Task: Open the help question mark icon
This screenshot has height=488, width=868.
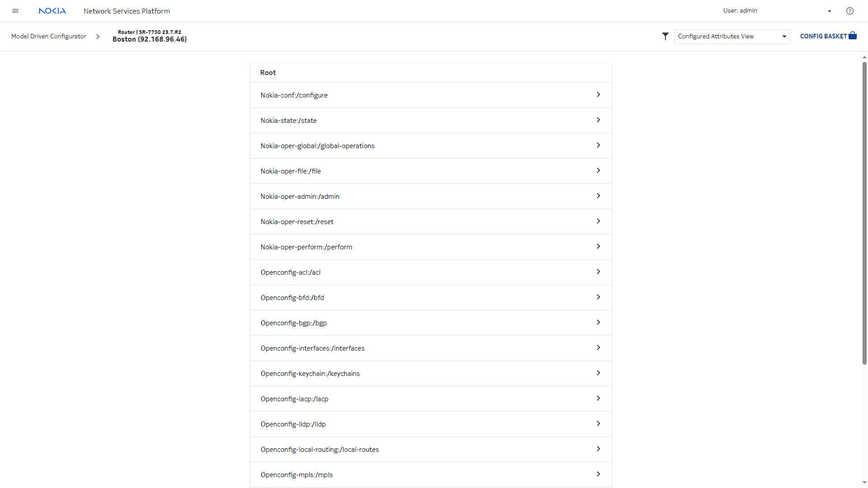Action: pos(850,11)
